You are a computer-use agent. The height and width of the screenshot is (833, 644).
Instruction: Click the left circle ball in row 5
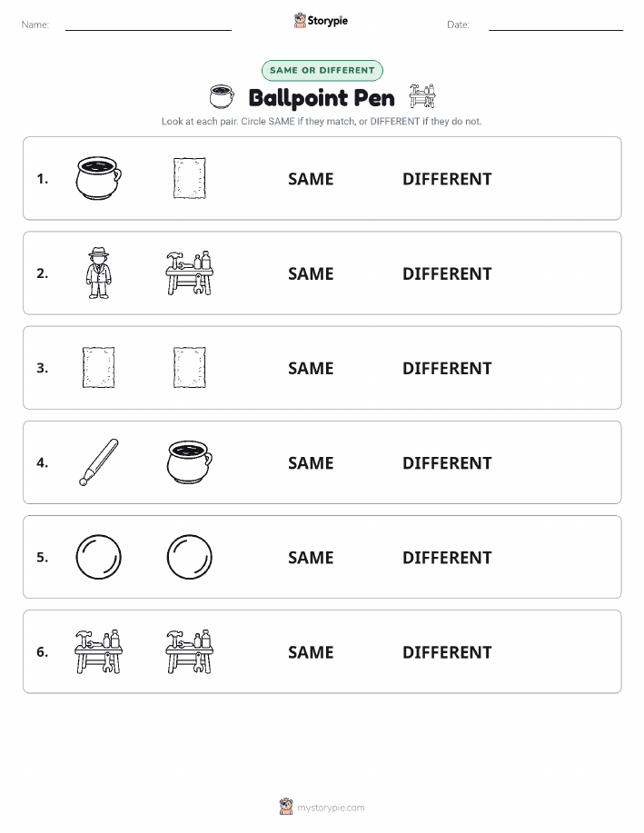click(99, 557)
